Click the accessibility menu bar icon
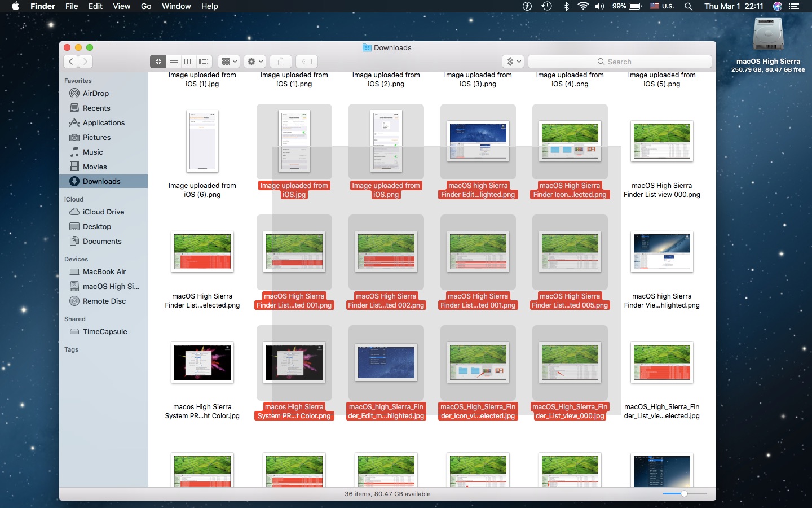The width and height of the screenshot is (812, 508). coord(527,6)
